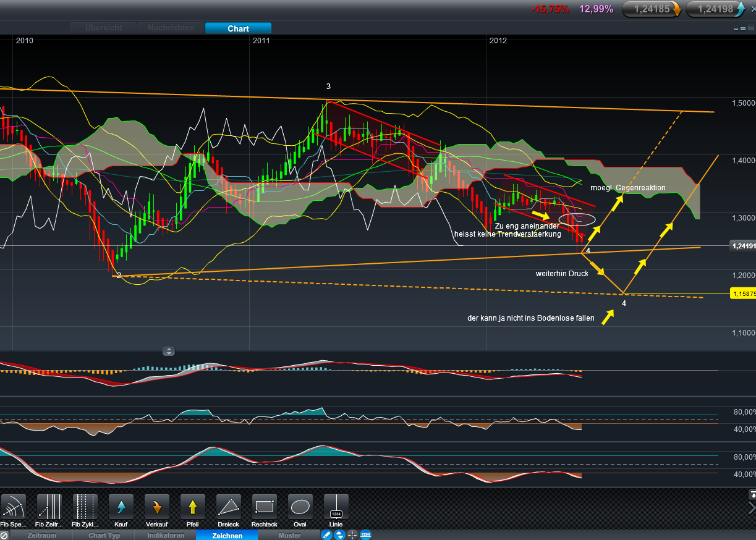Click the 2011 year label on time axis

[261, 41]
